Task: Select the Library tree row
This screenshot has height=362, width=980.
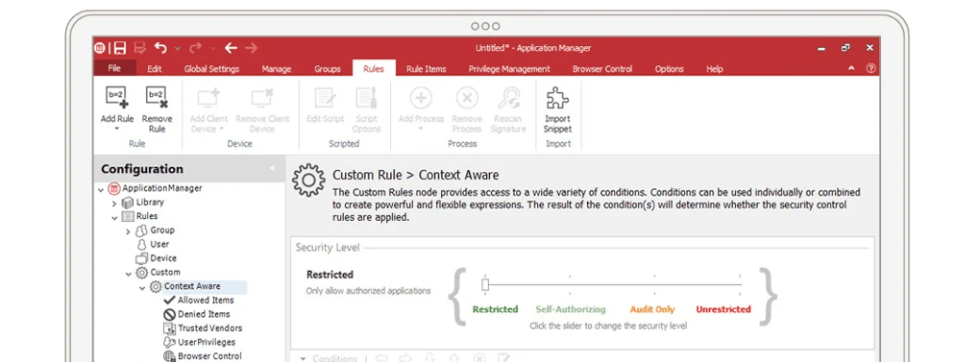Action: click(142, 203)
